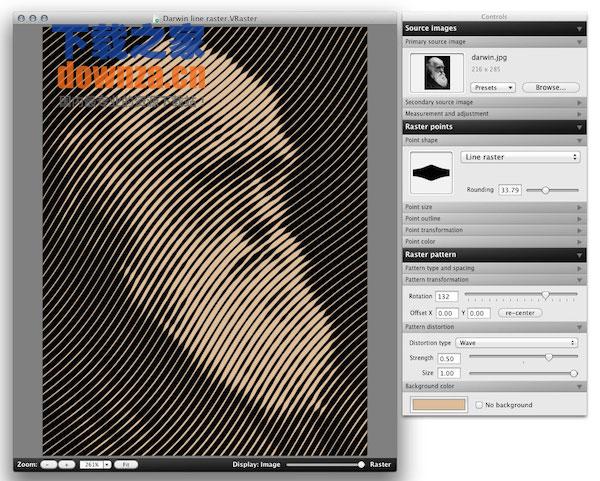600x481 pixels.
Task: Click the Fit zoom button
Action: [126, 465]
